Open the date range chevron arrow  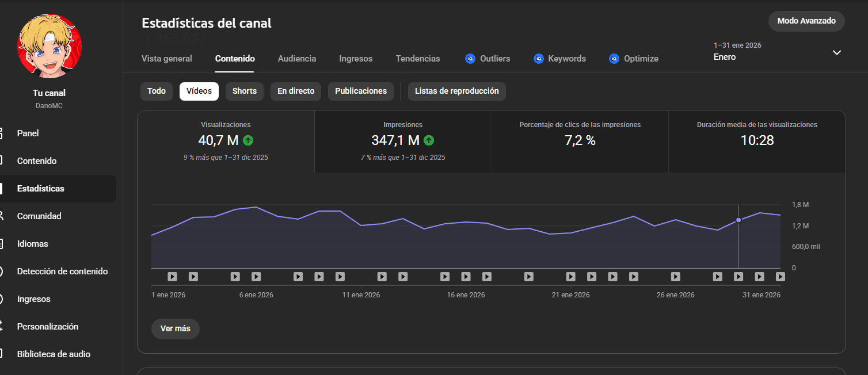coord(836,52)
